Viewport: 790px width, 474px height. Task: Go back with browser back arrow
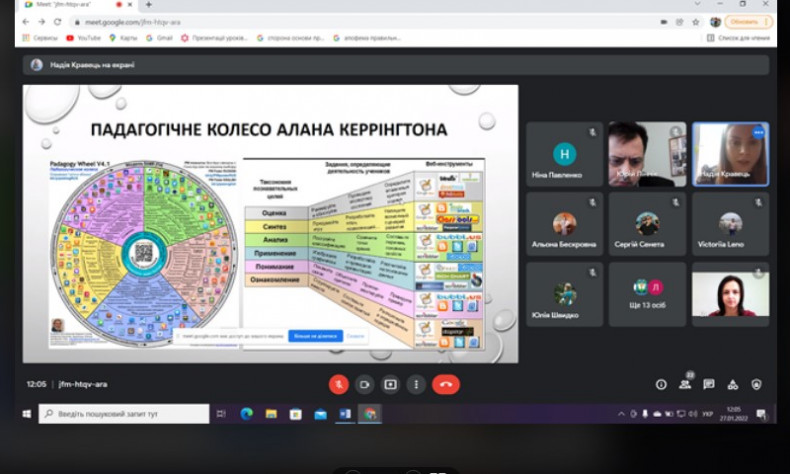26,22
